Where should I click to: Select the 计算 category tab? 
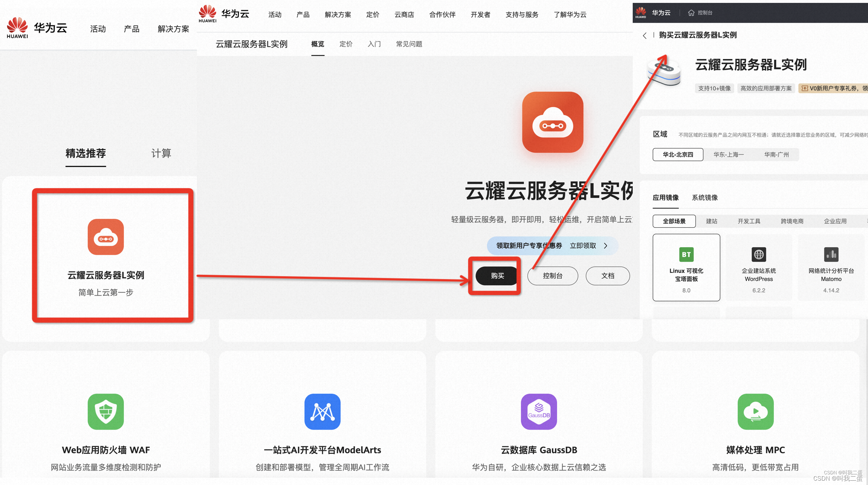(161, 153)
